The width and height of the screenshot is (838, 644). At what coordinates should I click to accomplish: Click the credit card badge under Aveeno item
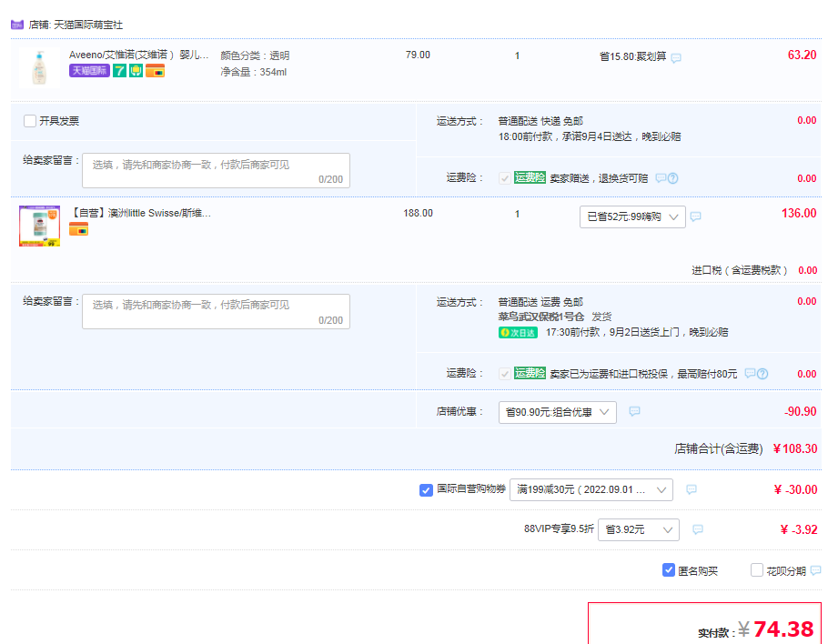[155, 71]
